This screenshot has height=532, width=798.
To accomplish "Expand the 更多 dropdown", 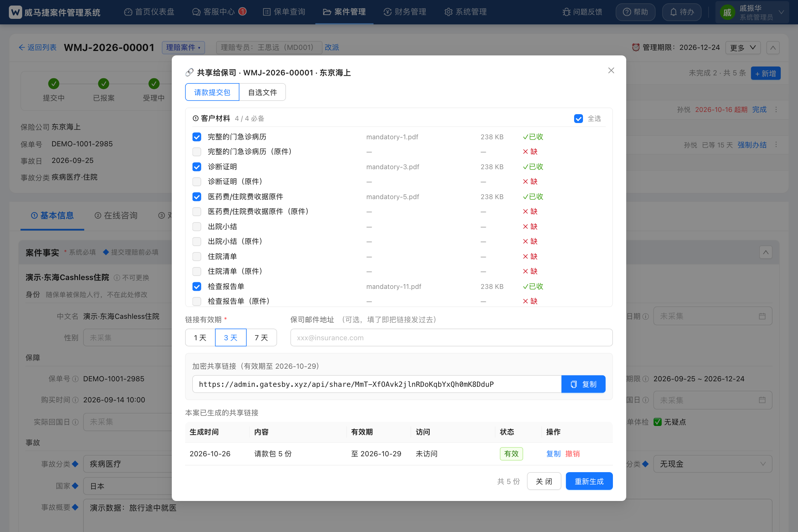I will pyautogui.click(x=743, y=48).
